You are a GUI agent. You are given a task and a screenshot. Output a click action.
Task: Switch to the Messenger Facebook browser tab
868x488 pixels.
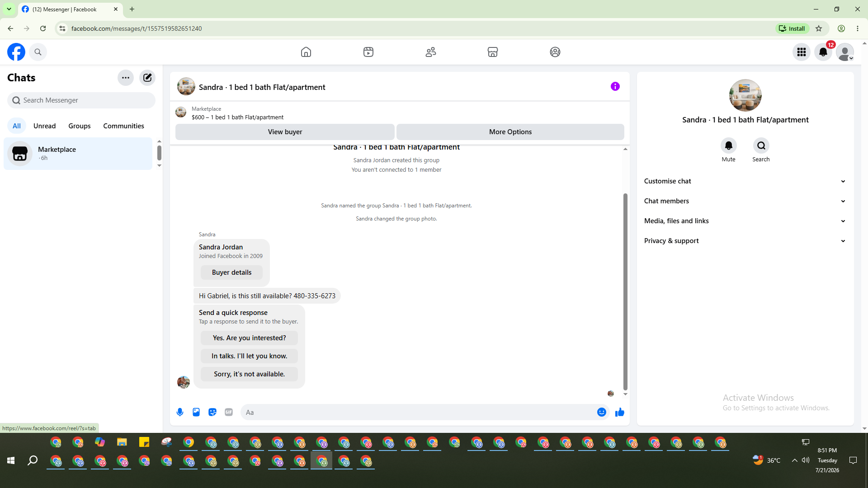click(70, 9)
